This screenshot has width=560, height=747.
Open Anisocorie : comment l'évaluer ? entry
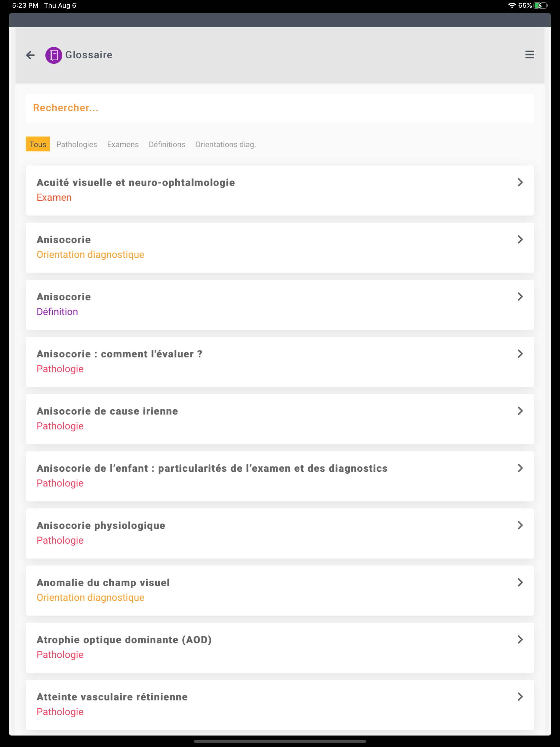pos(280,362)
